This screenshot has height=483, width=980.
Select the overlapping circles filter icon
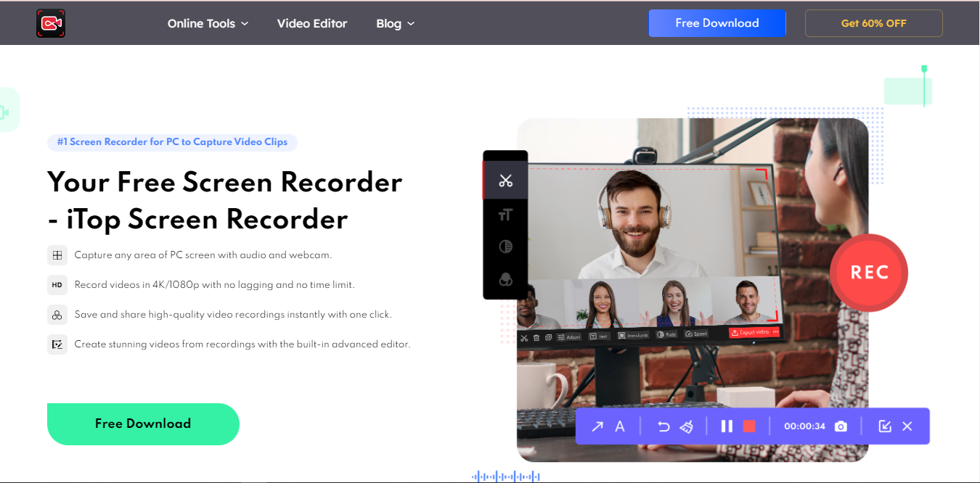(506, 279)
